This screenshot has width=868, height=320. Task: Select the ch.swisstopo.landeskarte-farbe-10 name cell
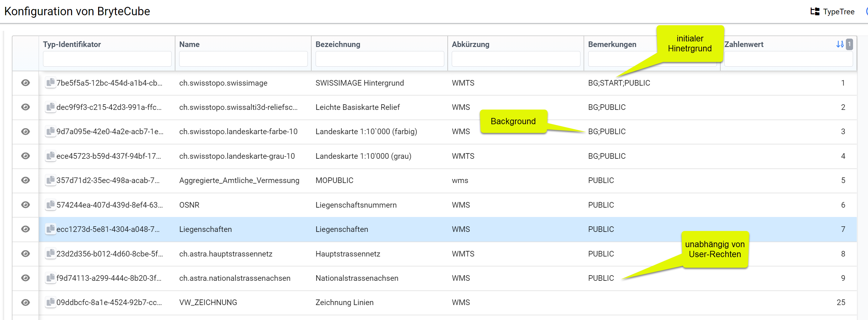(x=238, y=132)
